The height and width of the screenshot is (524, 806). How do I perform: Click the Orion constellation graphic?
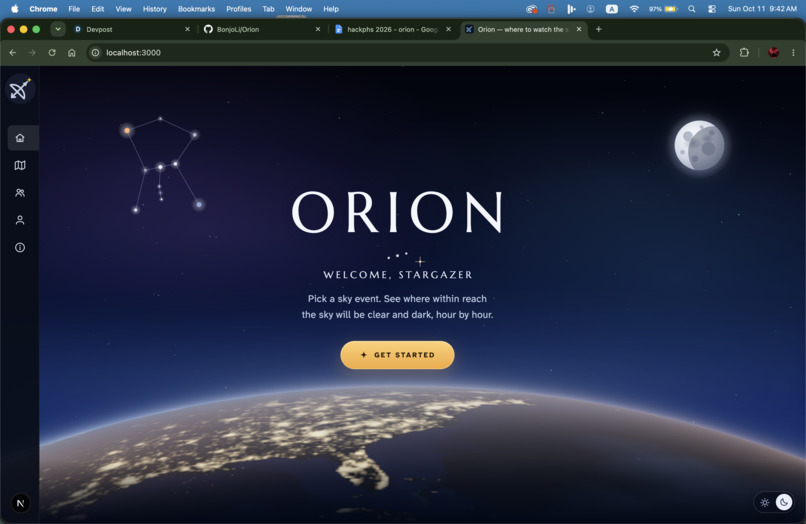(162, 166)
